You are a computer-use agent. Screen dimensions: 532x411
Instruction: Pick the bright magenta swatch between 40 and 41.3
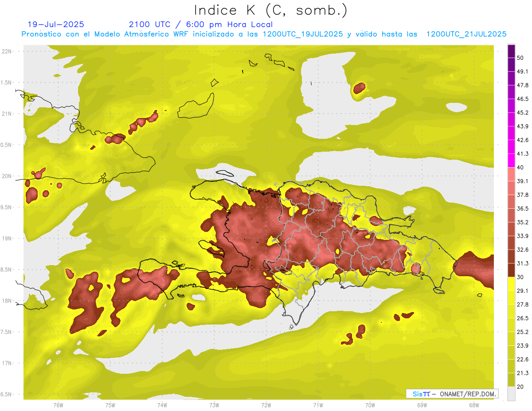pos(511,160)
